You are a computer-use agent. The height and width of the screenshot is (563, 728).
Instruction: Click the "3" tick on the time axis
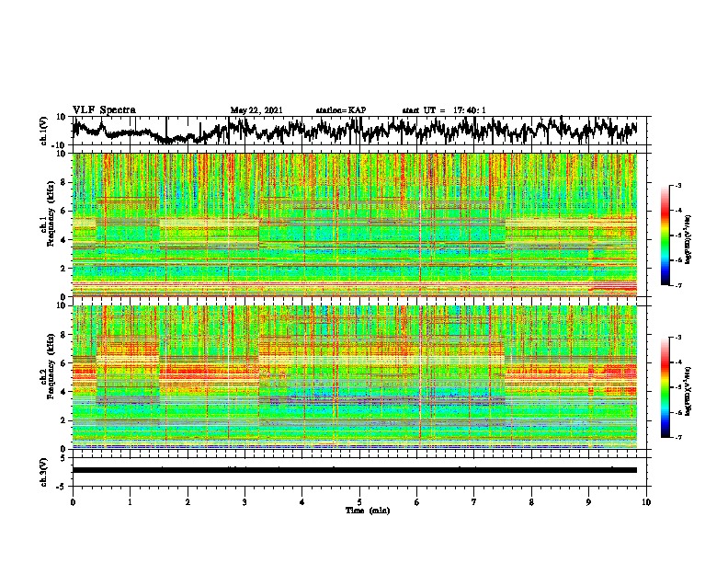pos(245,502)
